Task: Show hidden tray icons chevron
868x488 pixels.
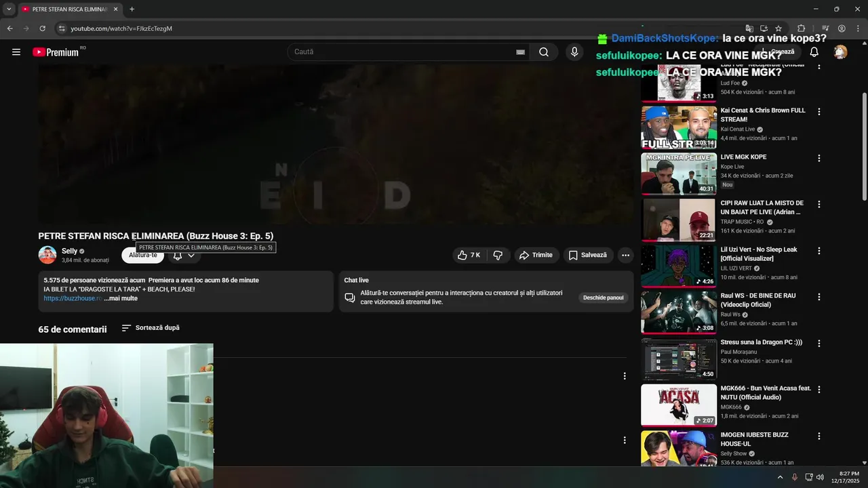Action: coord(780,477)
